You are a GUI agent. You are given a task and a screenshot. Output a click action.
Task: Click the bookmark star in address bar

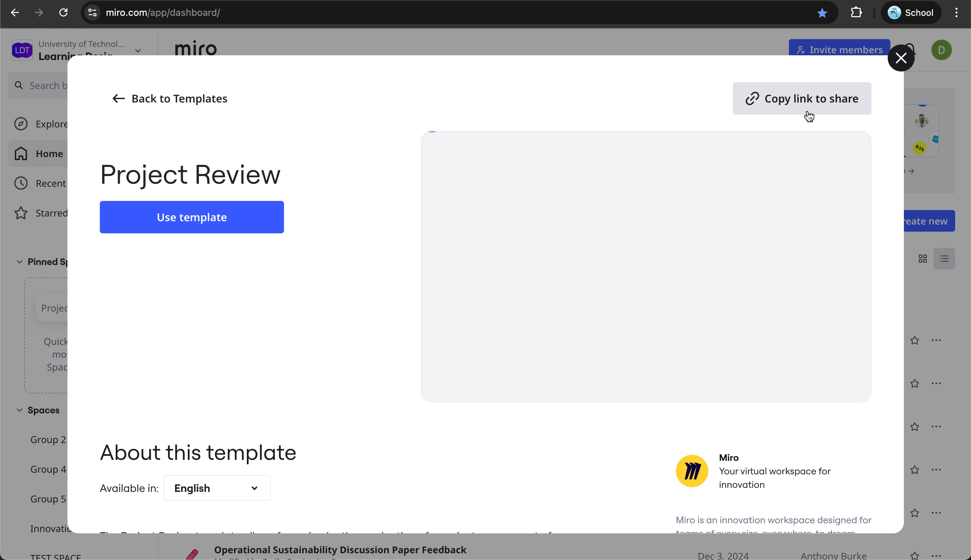click(x=822, y=13)
